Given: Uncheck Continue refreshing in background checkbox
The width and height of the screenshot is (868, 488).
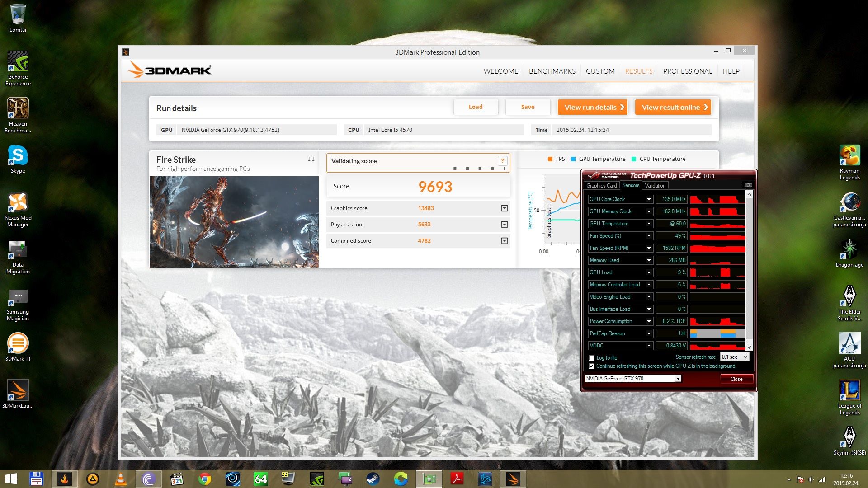Looking at the screenshot, I should (x=592, y=366).
